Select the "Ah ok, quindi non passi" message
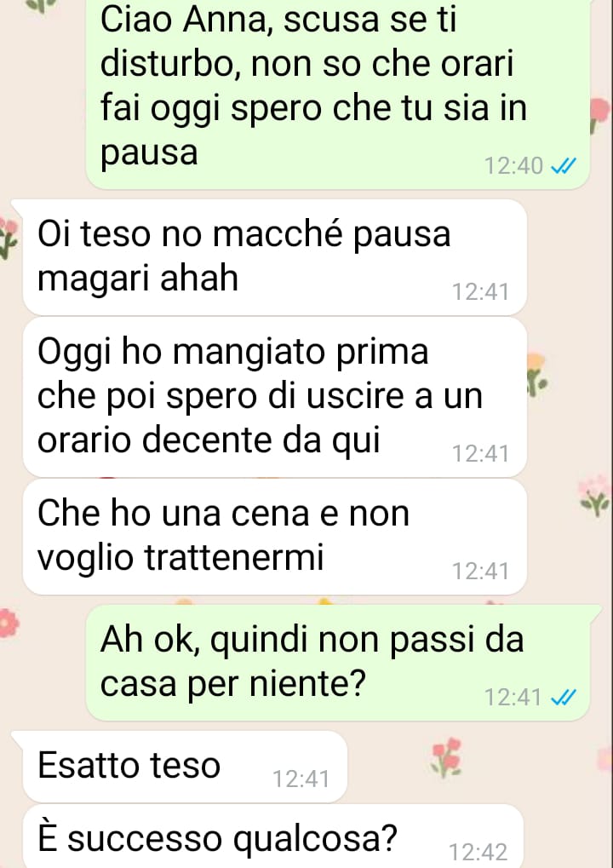 tap(337, 663)
